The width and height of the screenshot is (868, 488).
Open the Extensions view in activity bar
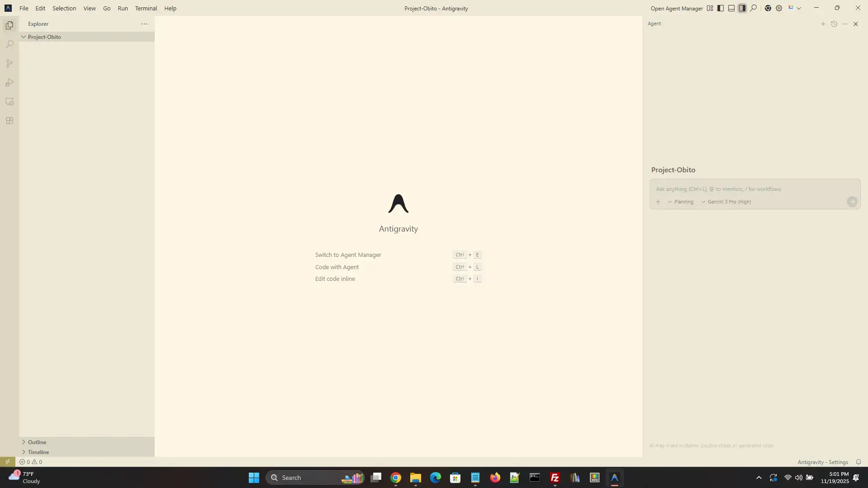pos(9,121)
